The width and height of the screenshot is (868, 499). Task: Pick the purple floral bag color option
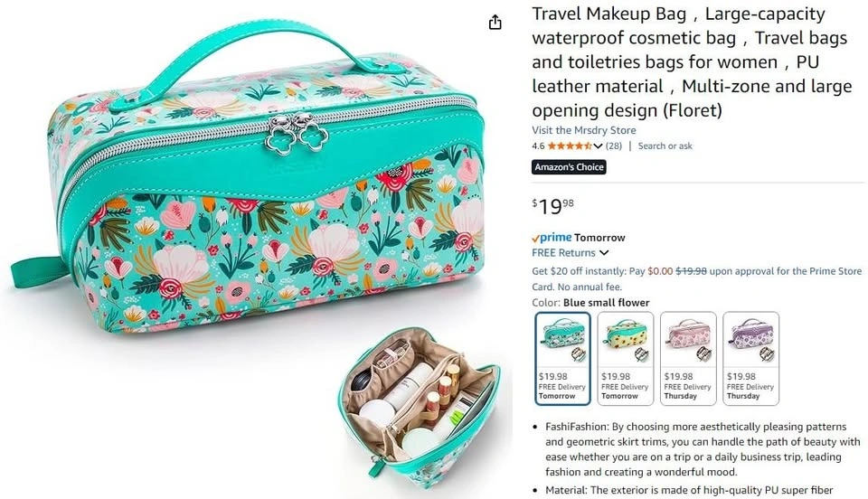[750, 359]
